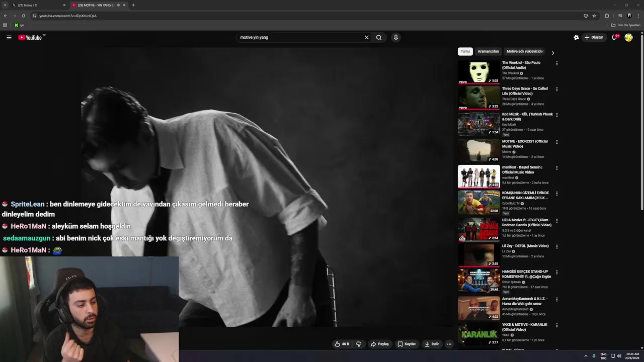View site information icon in address bar
The height and width of the screenshot is (362, 644).
(x=34, y=16)
